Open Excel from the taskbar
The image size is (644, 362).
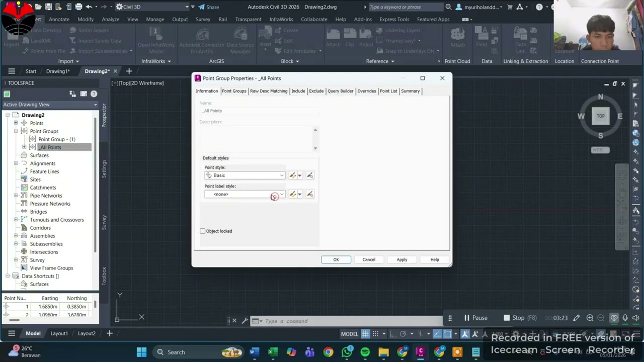coord(272,352)
